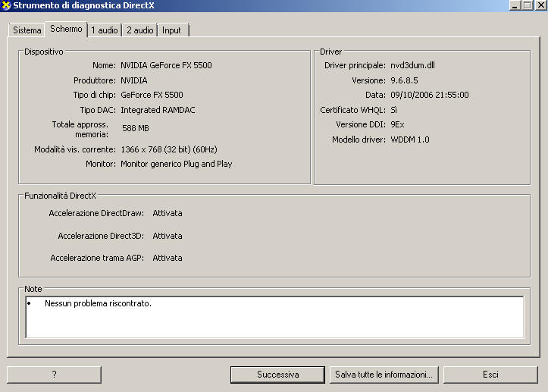Viewport: 548px width, 392px height.
Task: Click the DirectX icon in the title bar
Action: point(7,6)
